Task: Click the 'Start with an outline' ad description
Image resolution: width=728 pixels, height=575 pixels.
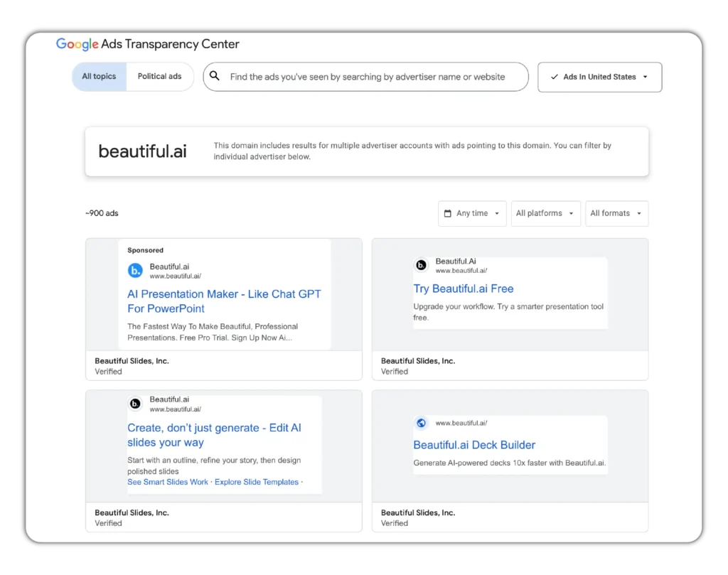Action: [x=214, y=466]
